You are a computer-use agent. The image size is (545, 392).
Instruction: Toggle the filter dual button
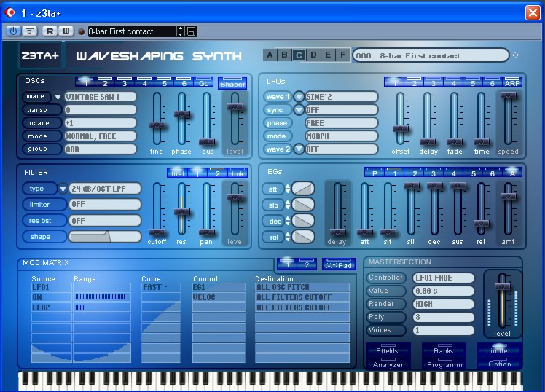(177, 173)
